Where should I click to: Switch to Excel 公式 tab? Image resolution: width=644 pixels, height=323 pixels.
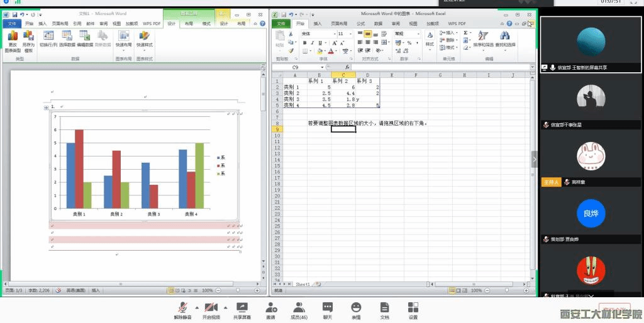360,24
